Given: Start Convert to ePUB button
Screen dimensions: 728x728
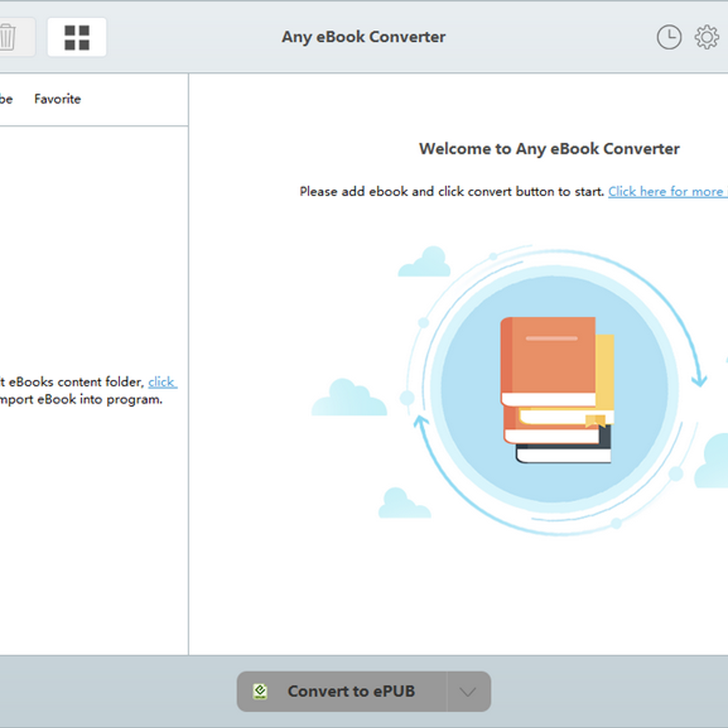Looking at the screenshot, I should pyautogui.click(x=342, y=692).
